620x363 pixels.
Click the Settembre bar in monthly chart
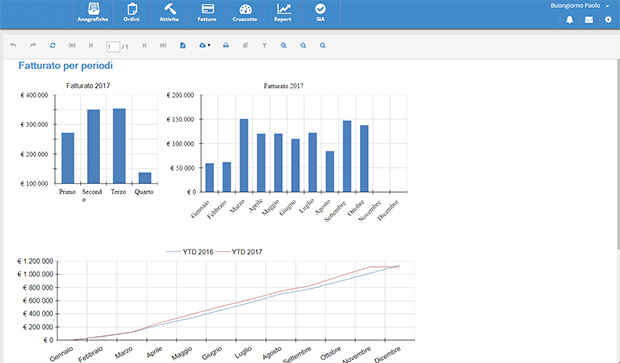pos(347,156)
